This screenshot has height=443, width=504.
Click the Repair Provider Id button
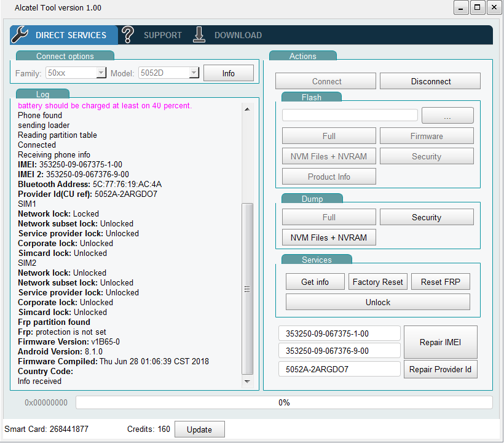pos(440,369)
